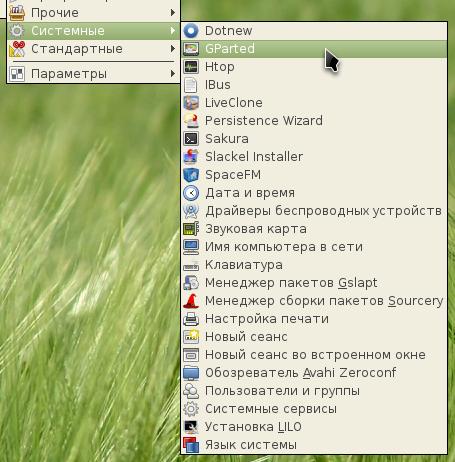Open the Стандартные menu category
Image resolution: width=455 pixels, height=462 pixels.
tap(93, 49)
